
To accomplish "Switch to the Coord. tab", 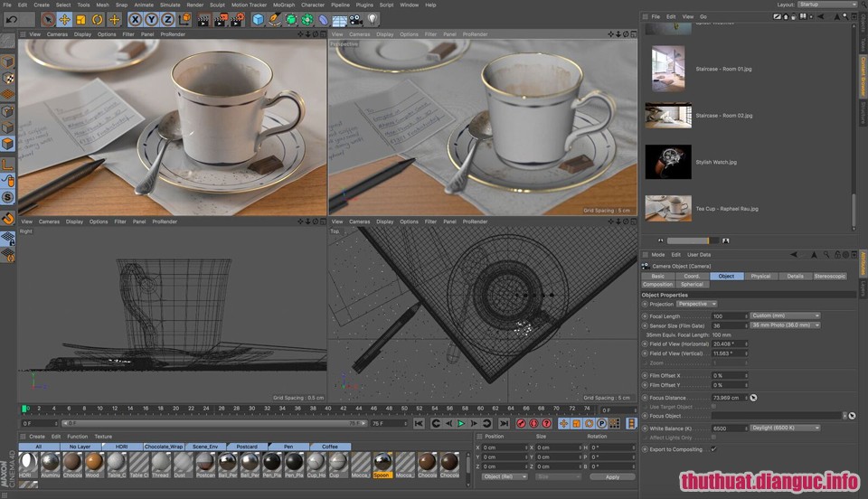I will click(692, 276).
